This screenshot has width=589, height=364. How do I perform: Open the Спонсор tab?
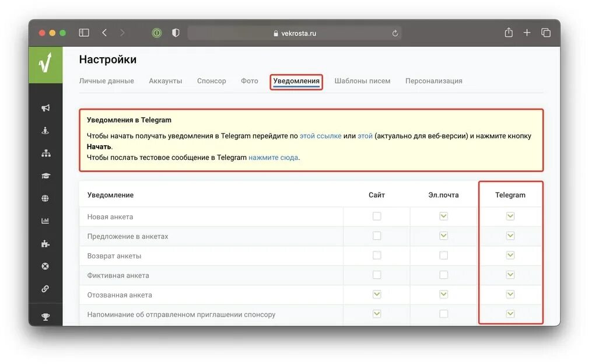[212, 80]
